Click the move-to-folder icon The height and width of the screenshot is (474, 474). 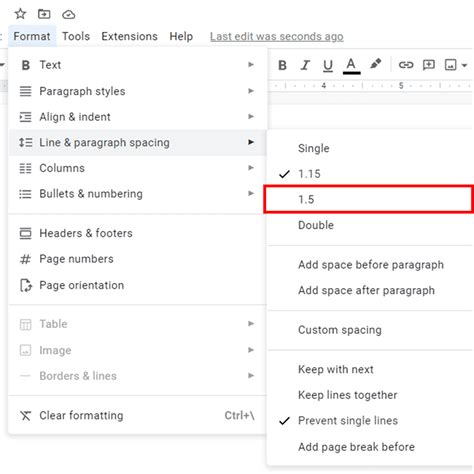click(x=44, y=14)
